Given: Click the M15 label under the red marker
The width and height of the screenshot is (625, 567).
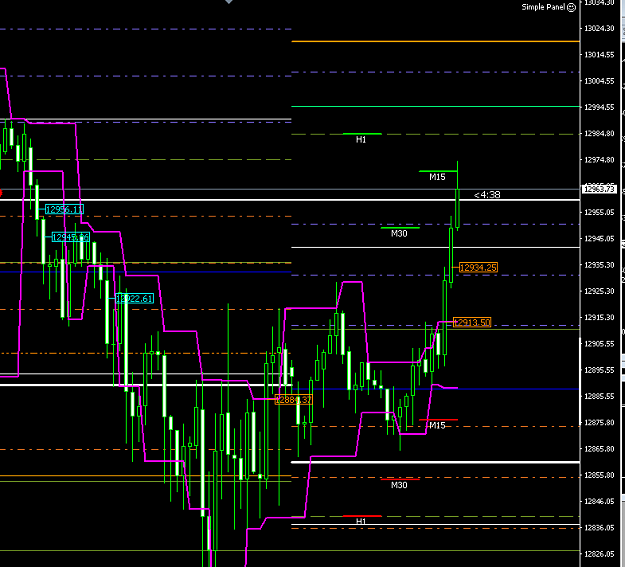Looking at the screenshot, I should click(437, 425).
